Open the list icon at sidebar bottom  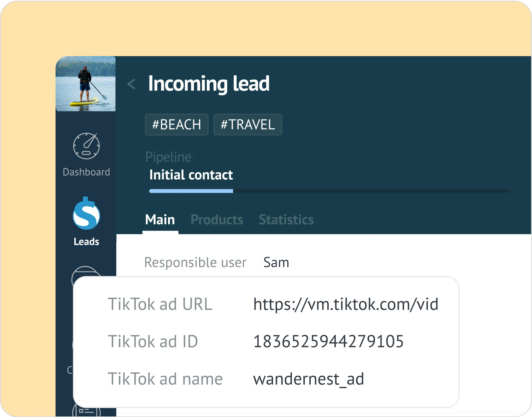tap(86, 411)
